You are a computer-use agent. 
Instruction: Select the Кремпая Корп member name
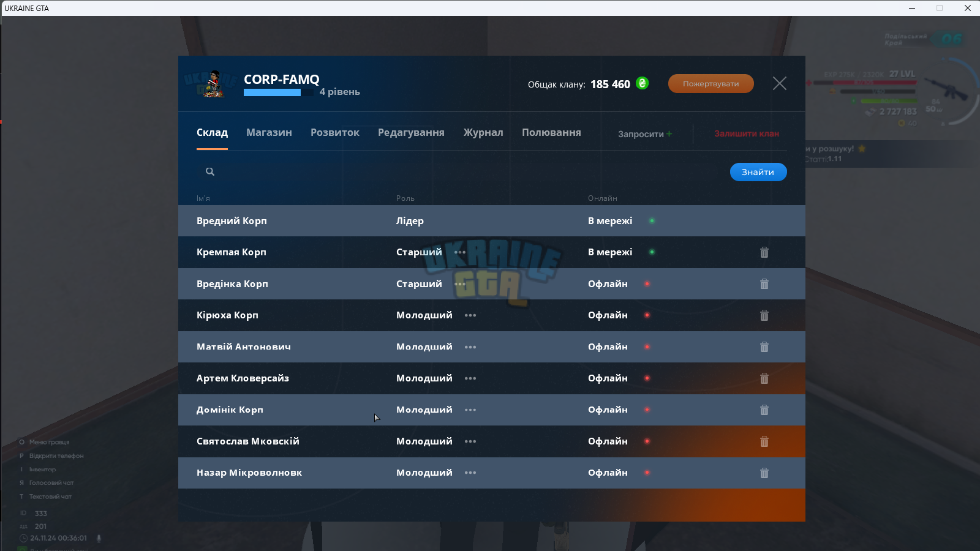232,252
